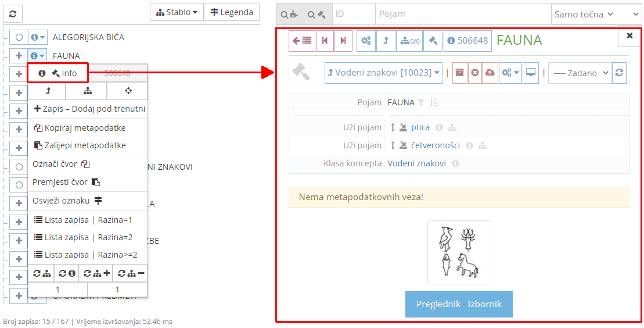The height and width of the screenshot is (328, 644).
Task: Click up-arrow icon in top detail toolbar
Action: coord(386,41)
